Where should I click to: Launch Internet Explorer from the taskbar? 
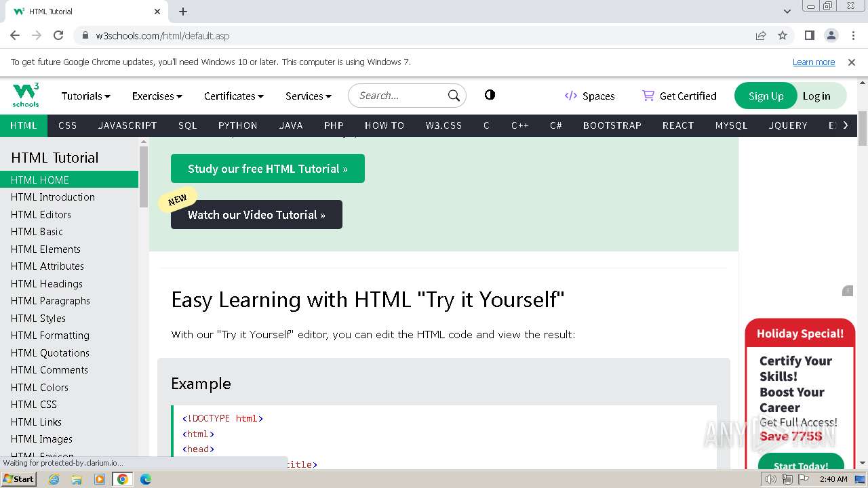point(54,479)
